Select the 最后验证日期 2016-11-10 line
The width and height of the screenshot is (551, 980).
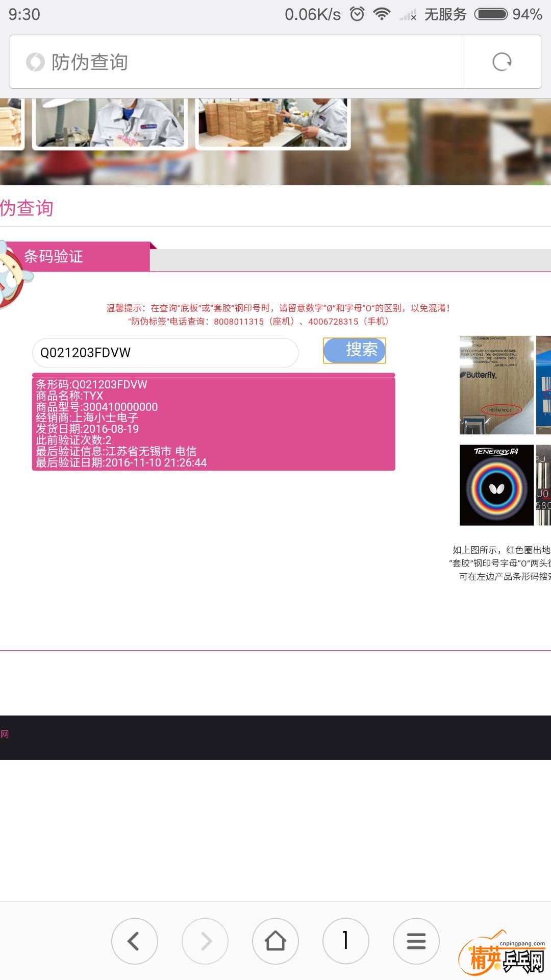pos(121,462)
